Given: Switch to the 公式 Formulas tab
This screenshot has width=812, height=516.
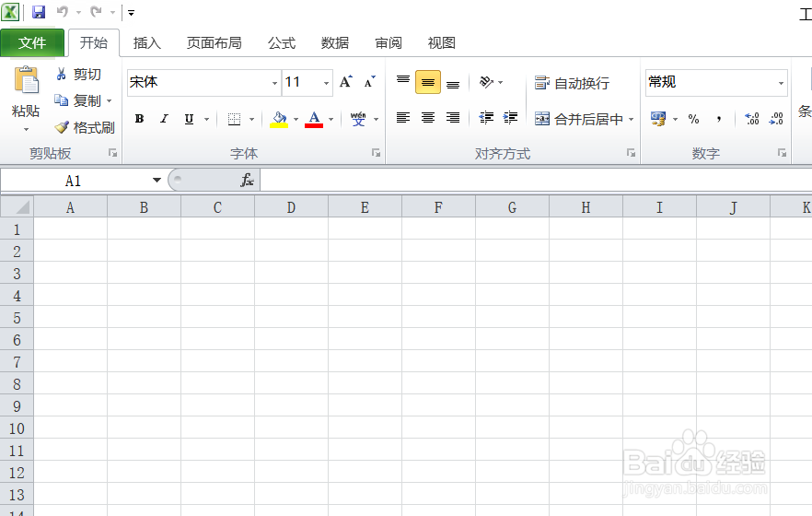Looking at the screenshot, I should 282,42.
